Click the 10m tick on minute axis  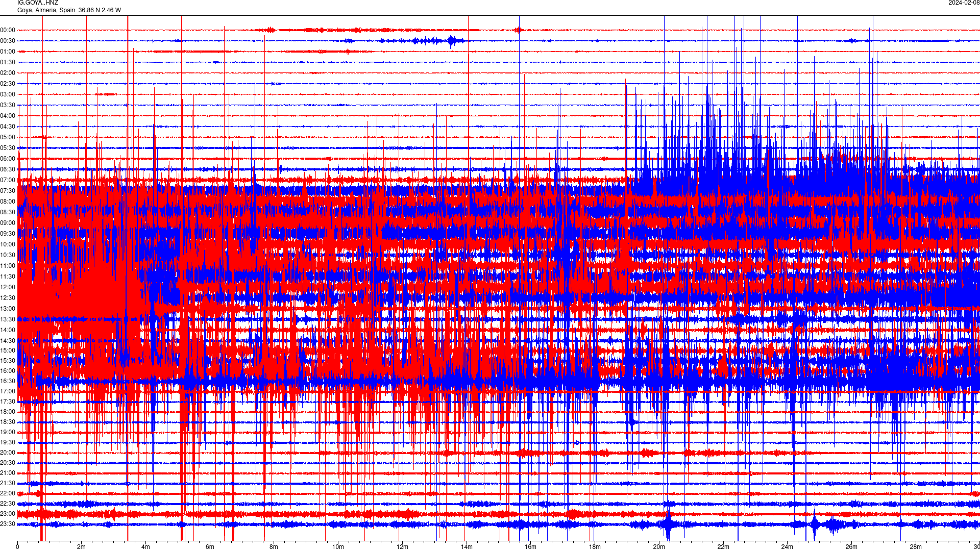338,547
